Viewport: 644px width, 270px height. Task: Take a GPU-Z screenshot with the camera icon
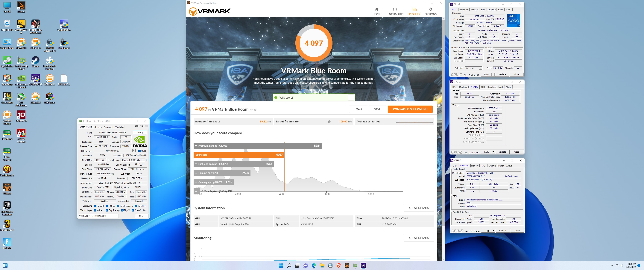click(137, 126)
